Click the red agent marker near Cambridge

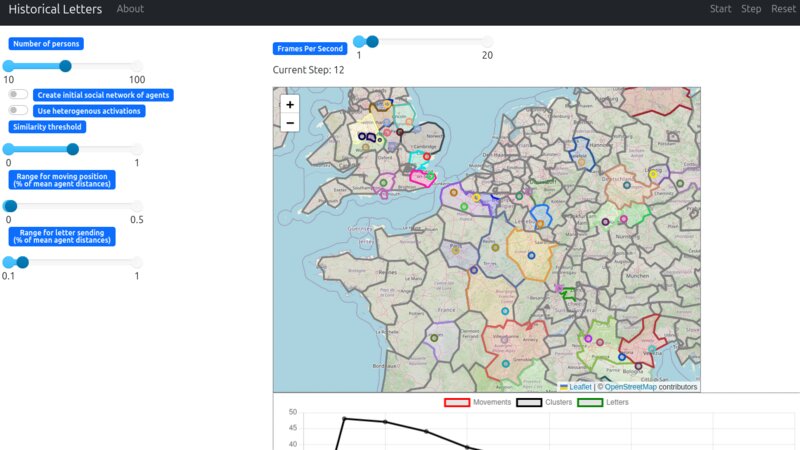coord(427,157)
